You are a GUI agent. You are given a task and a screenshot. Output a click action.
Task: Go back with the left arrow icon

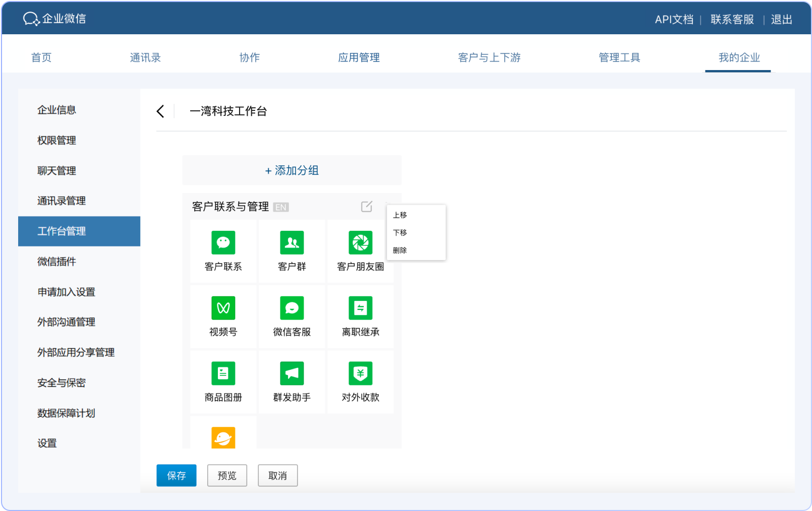[160, 111]
